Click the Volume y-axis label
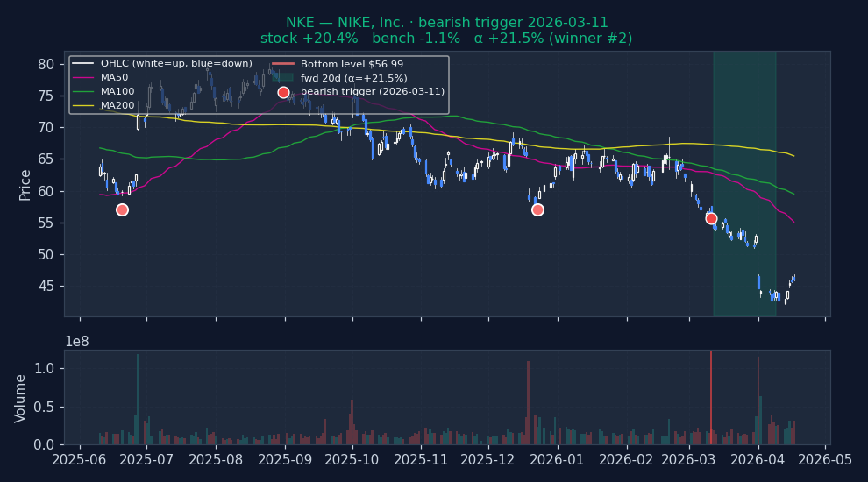 point(20,399)
